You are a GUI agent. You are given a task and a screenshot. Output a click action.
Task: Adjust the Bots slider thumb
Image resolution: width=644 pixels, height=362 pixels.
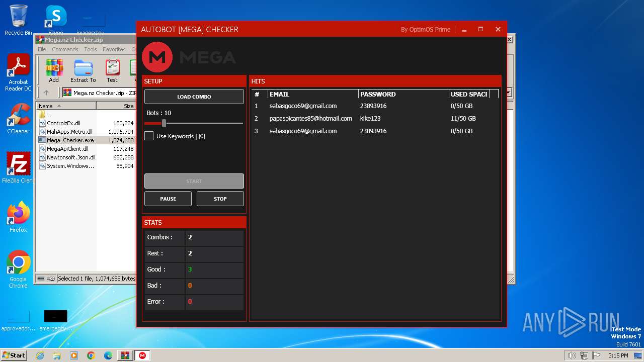164,123
